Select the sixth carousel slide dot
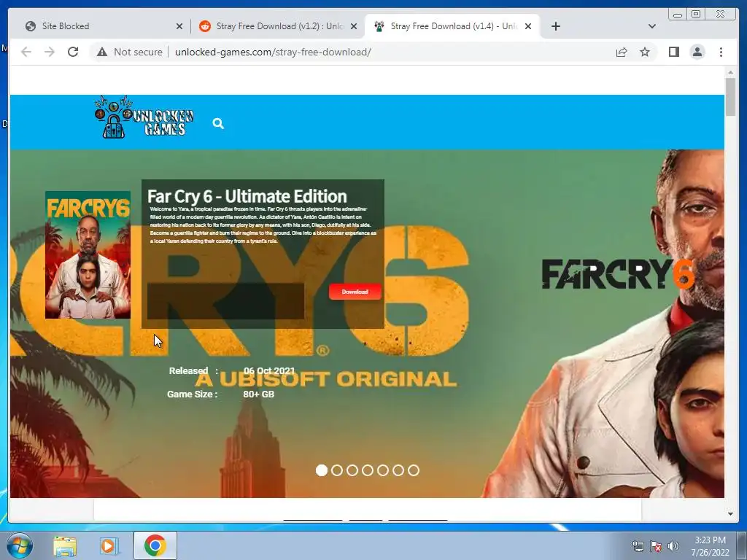 (x=398, y=470)
